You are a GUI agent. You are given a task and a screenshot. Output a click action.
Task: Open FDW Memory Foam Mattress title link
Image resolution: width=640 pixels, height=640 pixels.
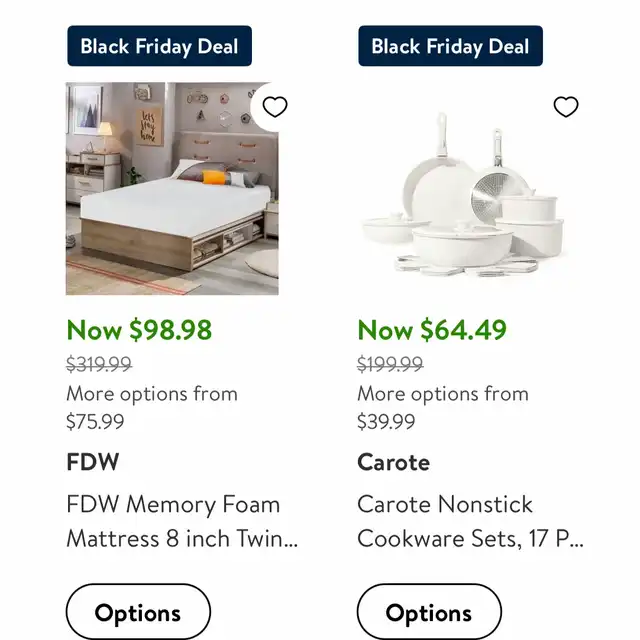point(182,521)
